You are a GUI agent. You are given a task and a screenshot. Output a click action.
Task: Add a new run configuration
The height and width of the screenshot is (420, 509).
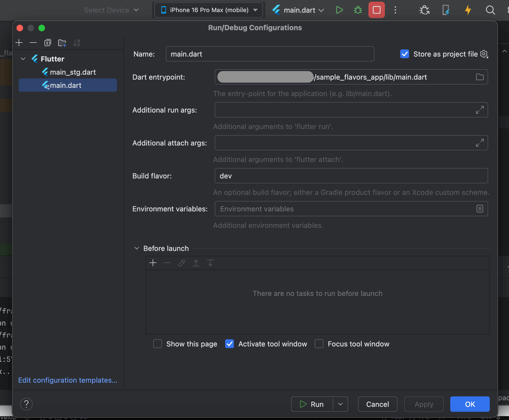(x=19, y=43)
